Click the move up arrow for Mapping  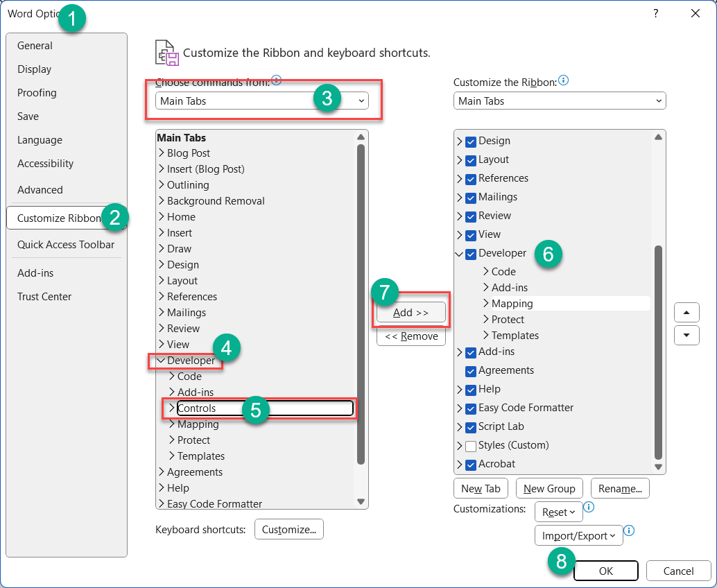(686, 312)
